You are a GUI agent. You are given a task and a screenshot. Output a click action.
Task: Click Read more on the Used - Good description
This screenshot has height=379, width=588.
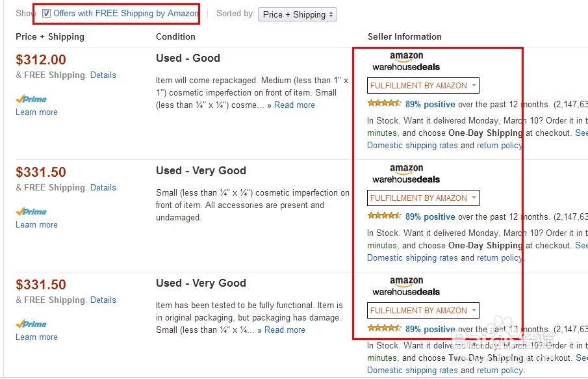tap(294, 105)
